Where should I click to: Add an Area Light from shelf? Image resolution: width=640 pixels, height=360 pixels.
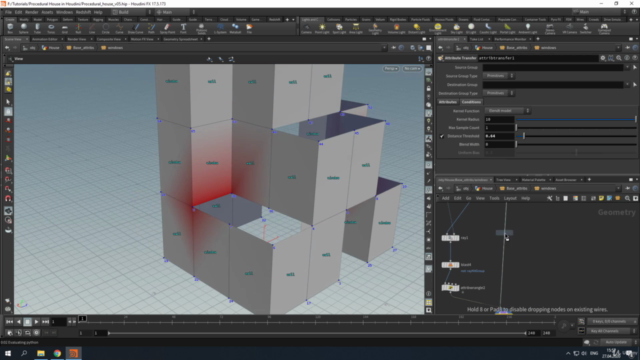click(356, 29)
